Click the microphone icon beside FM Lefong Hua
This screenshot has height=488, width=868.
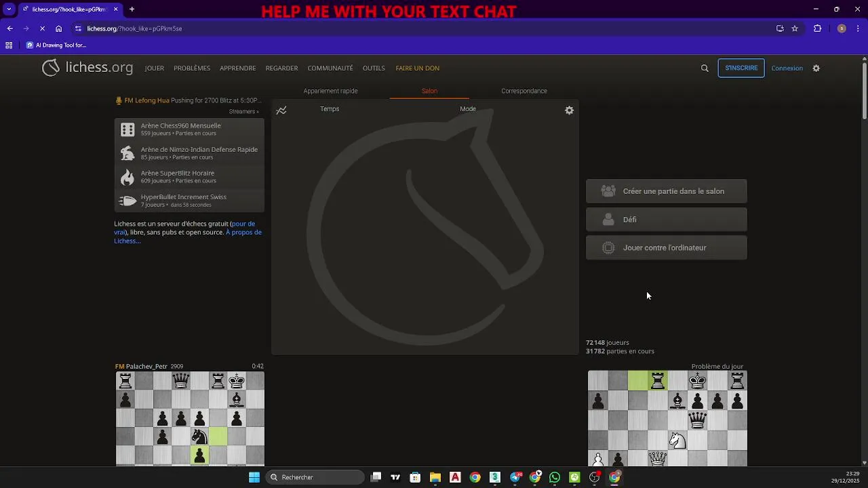point(119,100)
